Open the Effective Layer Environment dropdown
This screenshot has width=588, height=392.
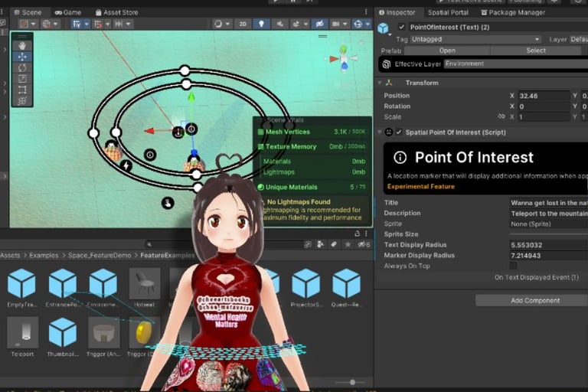point(514,64)
